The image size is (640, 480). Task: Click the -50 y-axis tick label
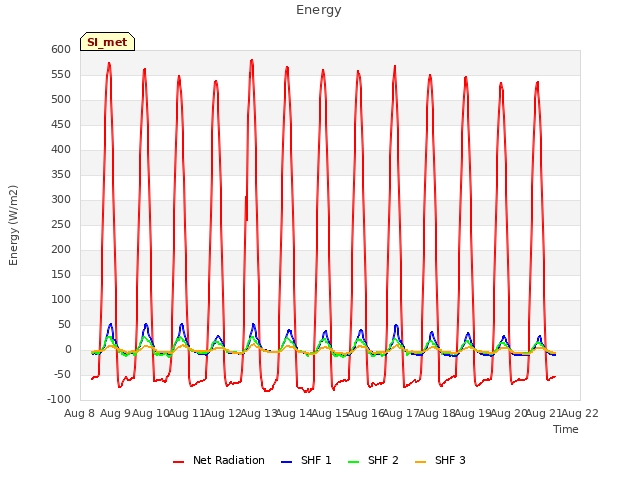point(62,375)
